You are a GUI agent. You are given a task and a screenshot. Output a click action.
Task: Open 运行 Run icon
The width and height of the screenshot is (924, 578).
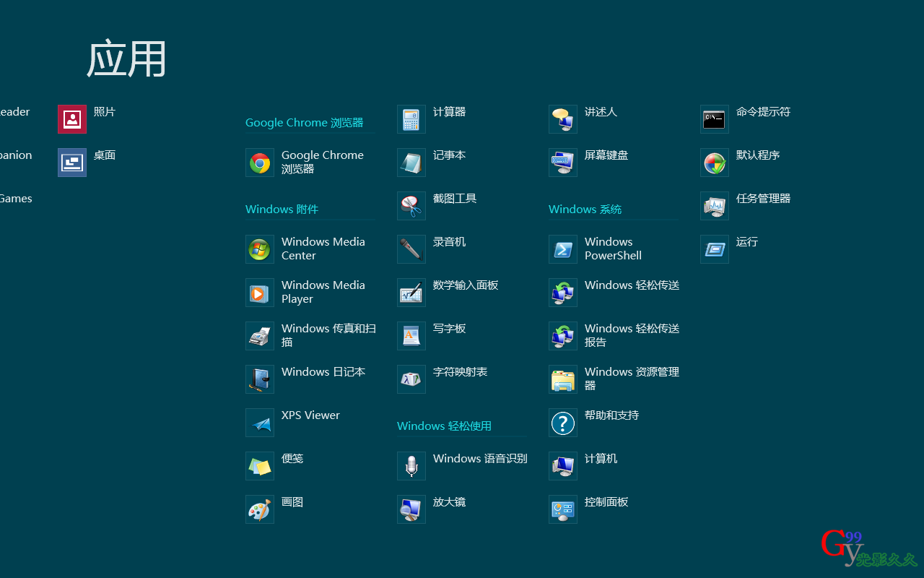click(715, 249)
